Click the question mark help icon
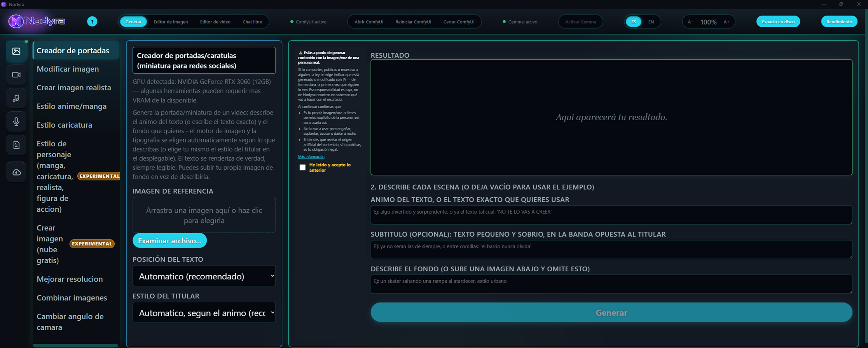This screenshot has width=868, height=348. [92, 22]
